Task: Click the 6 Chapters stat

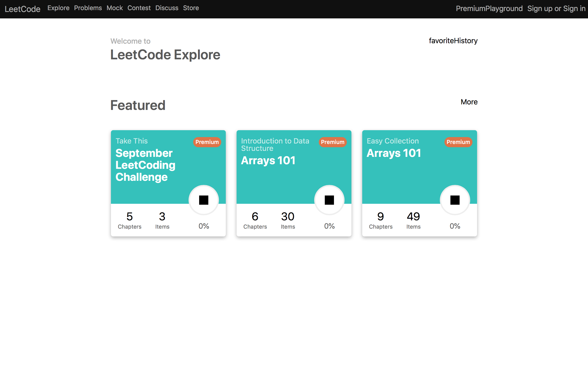Action: pyautogui.click(x=255, y=220)
